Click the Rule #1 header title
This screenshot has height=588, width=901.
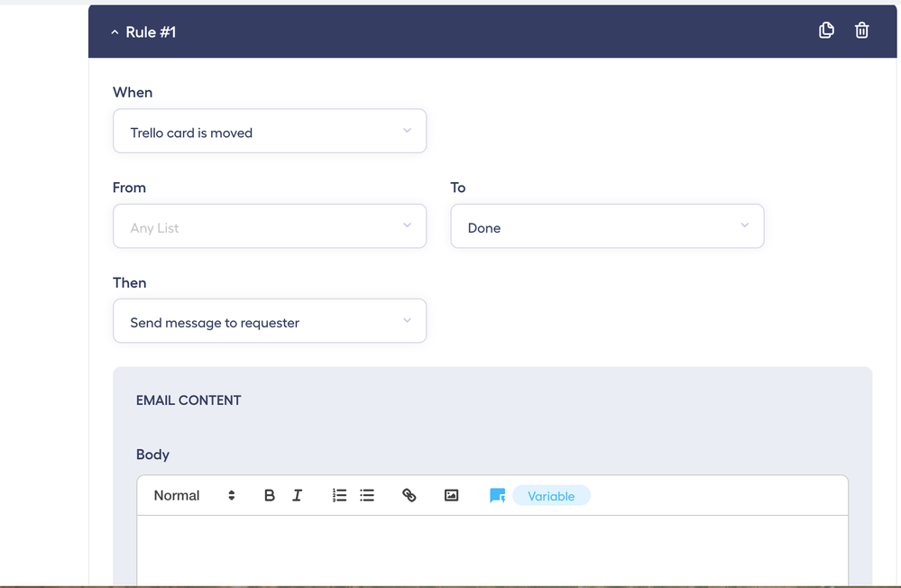tap(151, 32)
